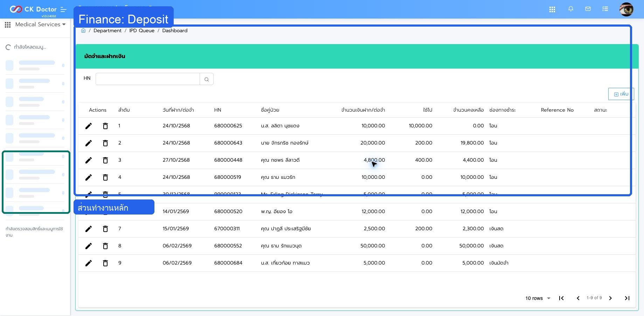Select deposit amount 50,000.00 in row 8

coord(373,246)
